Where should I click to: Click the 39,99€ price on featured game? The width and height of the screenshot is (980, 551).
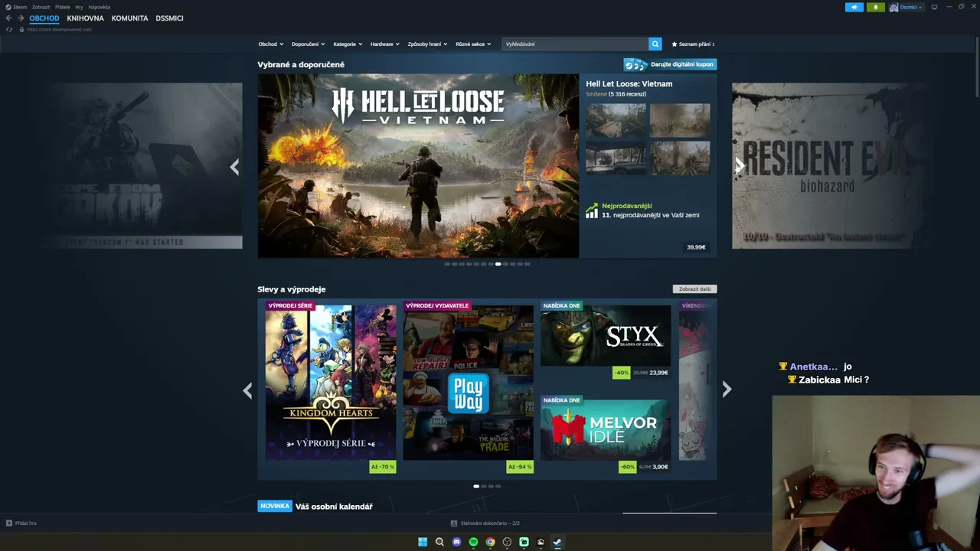[696, 247]
